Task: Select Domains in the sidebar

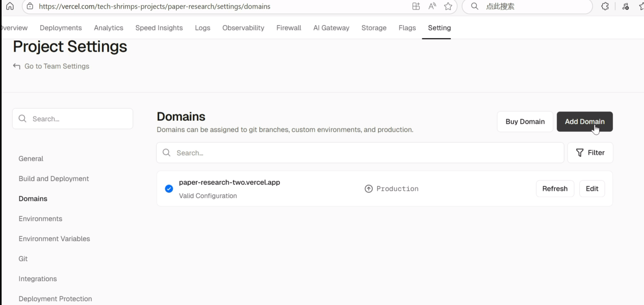Action: [x=33, y=199]
